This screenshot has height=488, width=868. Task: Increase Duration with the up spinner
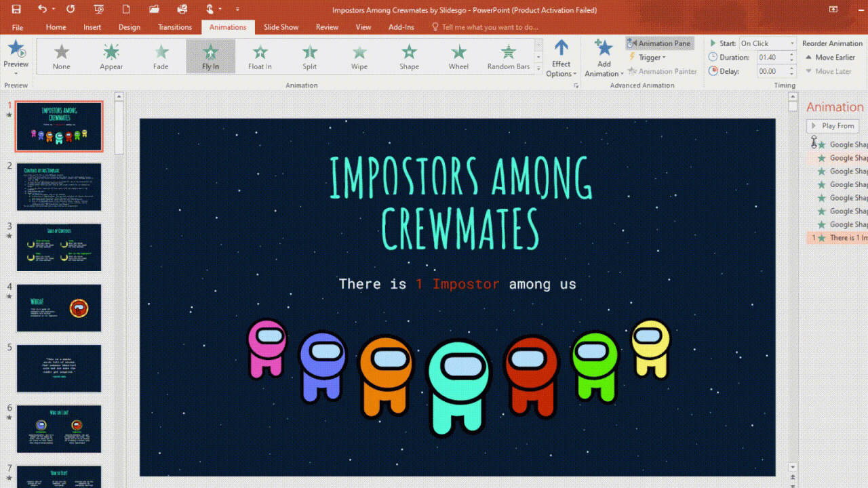click(791, 54)
